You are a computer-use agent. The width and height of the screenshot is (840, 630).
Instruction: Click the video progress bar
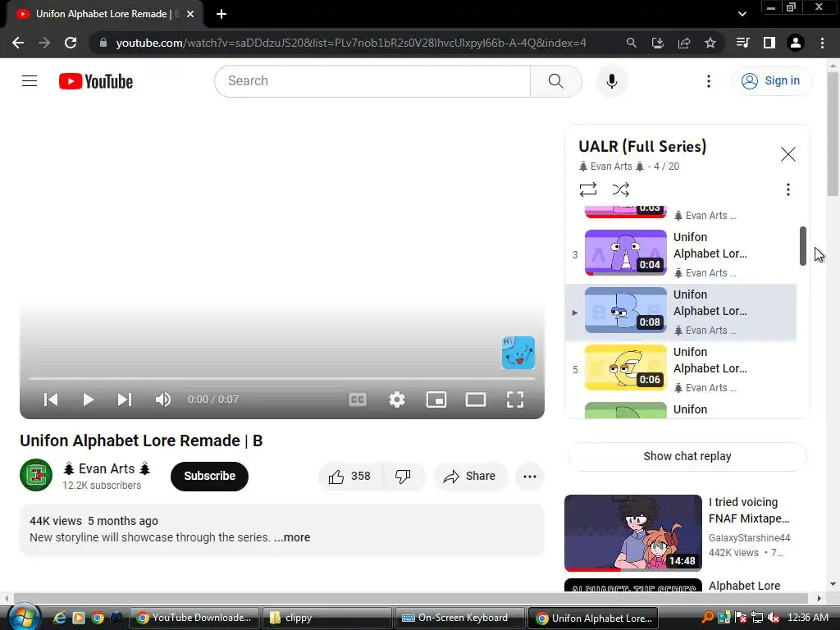282,378
